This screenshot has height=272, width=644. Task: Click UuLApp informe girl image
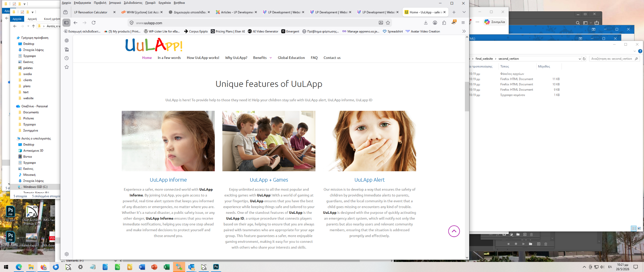pos(168,141)
